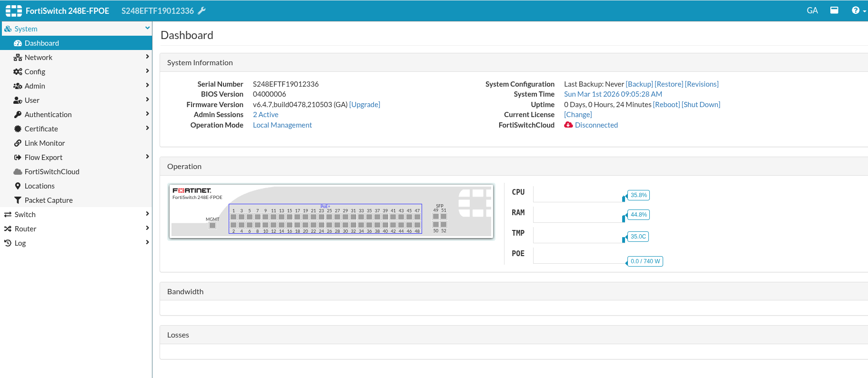This screenshot has width=868, height=378.
Task: Click the Log history icon
Action: [8, 243]
